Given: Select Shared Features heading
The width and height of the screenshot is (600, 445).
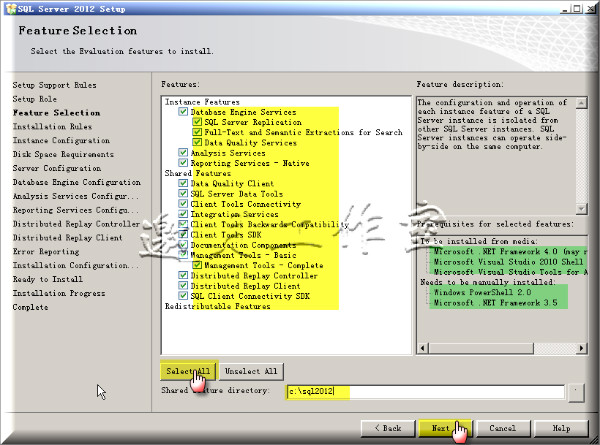Looking at the screenshot, I should 197,173.
